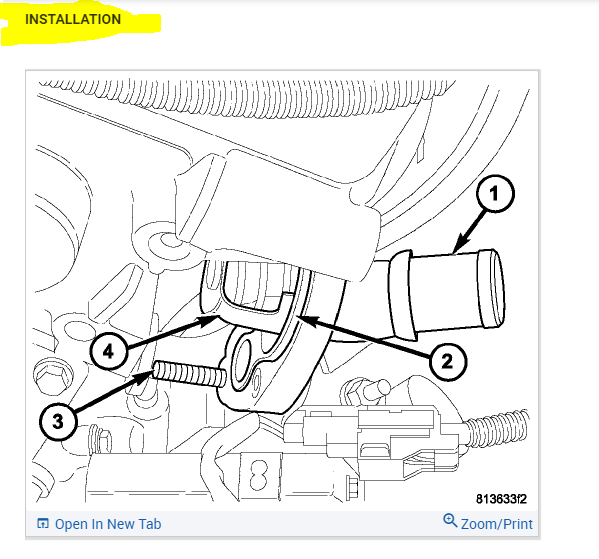Image resolution: width=599 pixels, height=559 pixels.
Task: Click the figure ID 813633f2 label
Action: pyautogui.click(x=501, y=499)
